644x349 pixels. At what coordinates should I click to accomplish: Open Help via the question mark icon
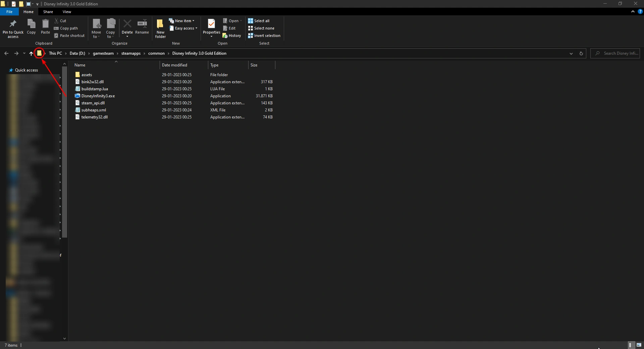640,11
